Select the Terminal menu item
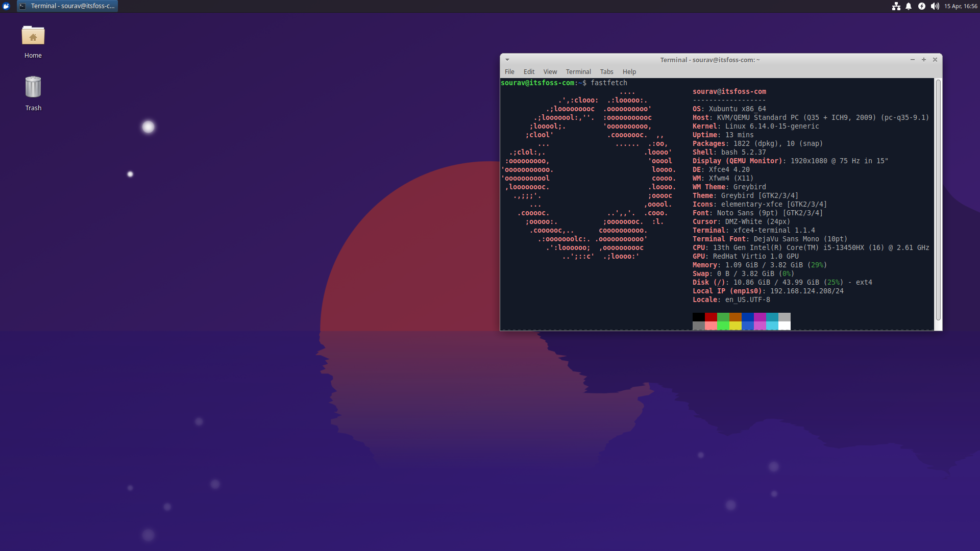The image size is (980, 551). (578, 71)
